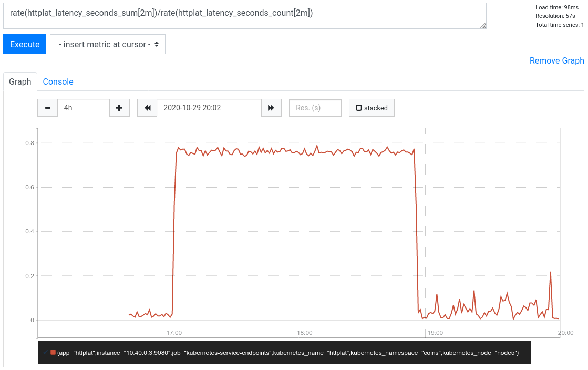The width and height of the screenshot is (588, 370).
Task: Switch to the Console tab
Action: 58,81
